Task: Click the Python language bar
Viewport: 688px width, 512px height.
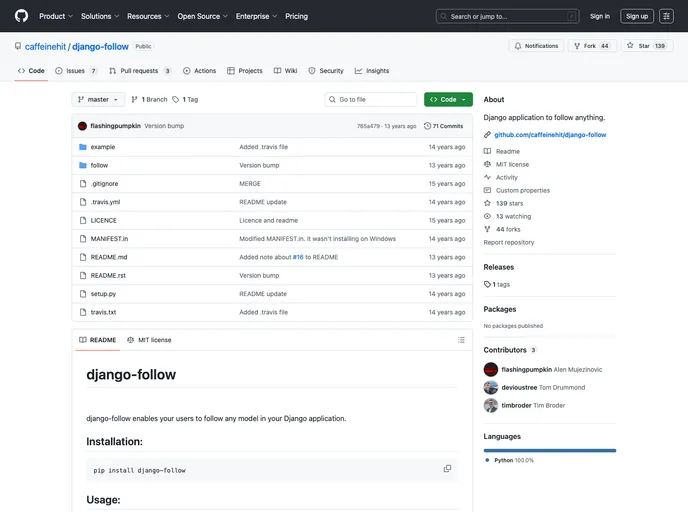Action: (550, 451)
